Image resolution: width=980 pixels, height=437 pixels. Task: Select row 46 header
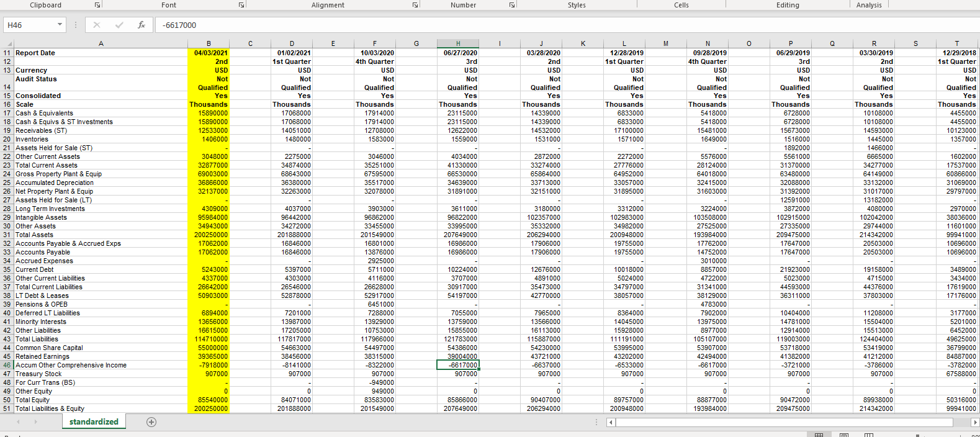point(7,365)
